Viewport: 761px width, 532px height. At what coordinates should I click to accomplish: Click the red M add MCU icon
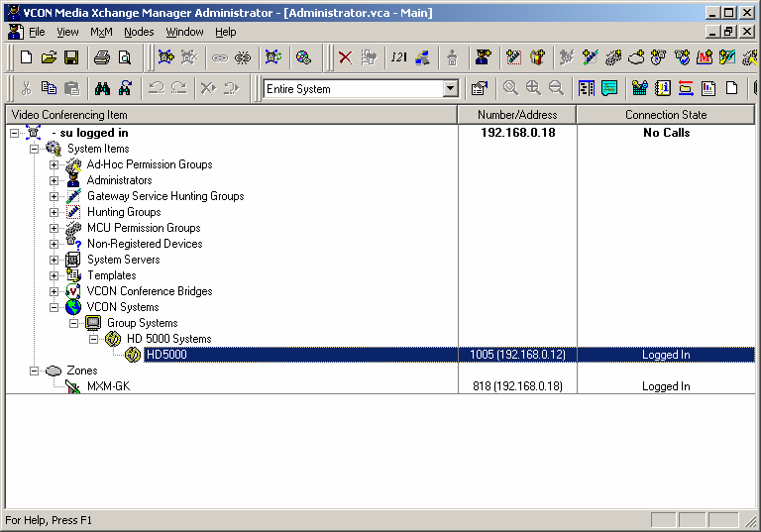click(x=705, y=57)
